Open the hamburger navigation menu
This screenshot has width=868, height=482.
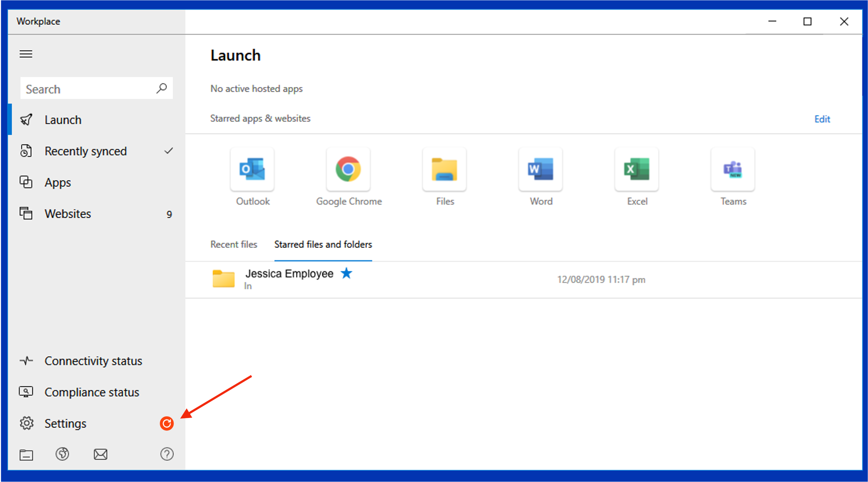click(26, 54)
